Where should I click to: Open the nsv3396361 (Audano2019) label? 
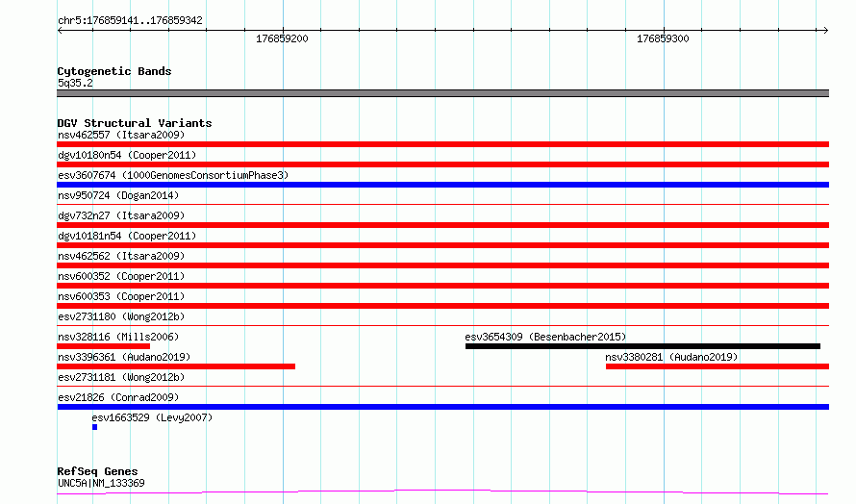tap(124, 357)
